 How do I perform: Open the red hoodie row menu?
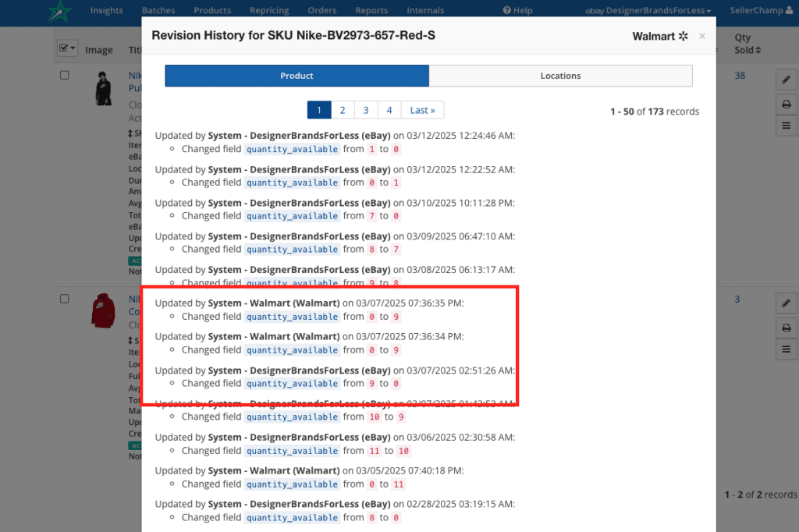[x=787, y=349]
